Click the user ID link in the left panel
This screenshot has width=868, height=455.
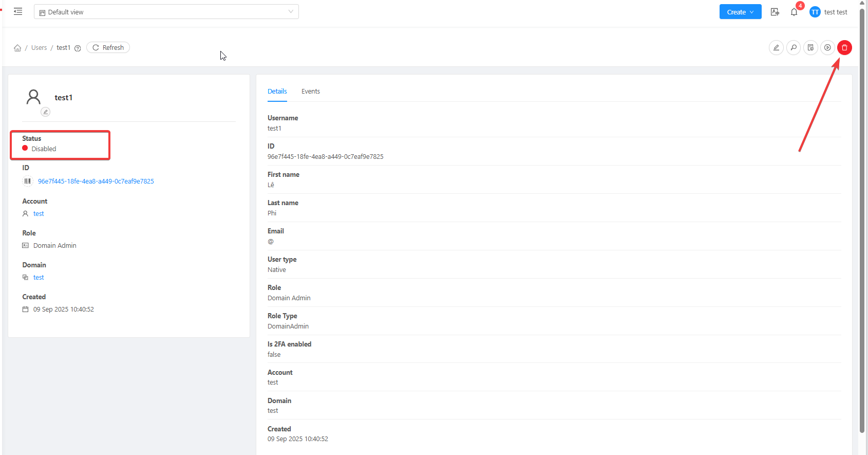click(96, 181)
